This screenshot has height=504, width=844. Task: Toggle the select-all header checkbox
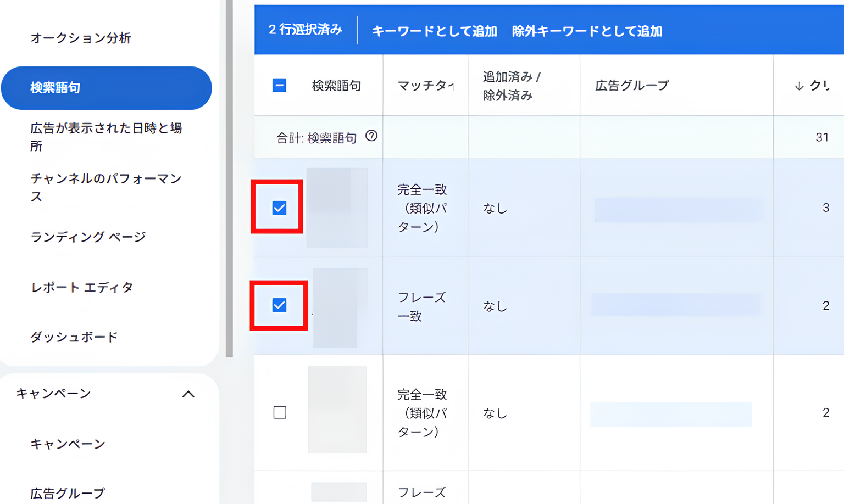(x=280, y=85)
